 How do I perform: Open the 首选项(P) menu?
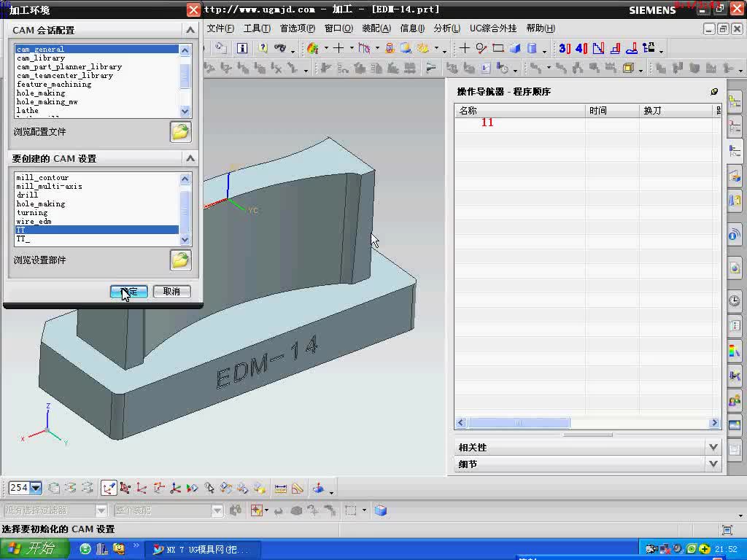point(298,28)
